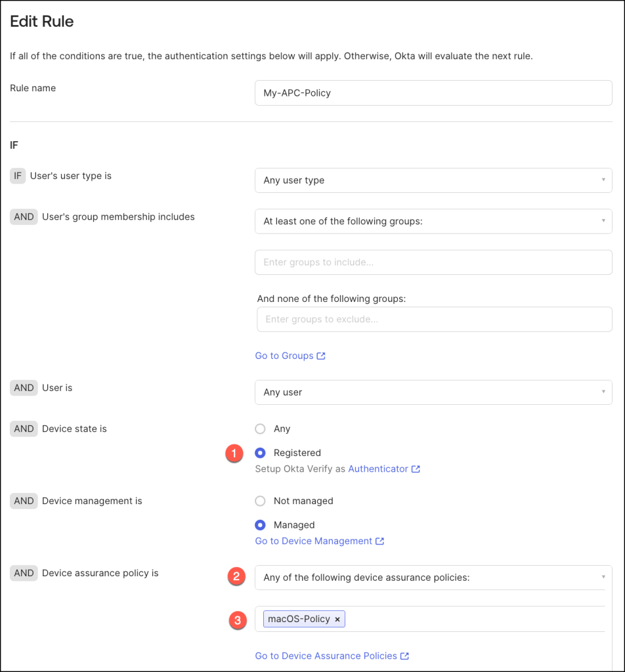Image resolution: width=625 pixels, height=672 pixels.
Task: Click the groups to exclude field
Action: 434,320
